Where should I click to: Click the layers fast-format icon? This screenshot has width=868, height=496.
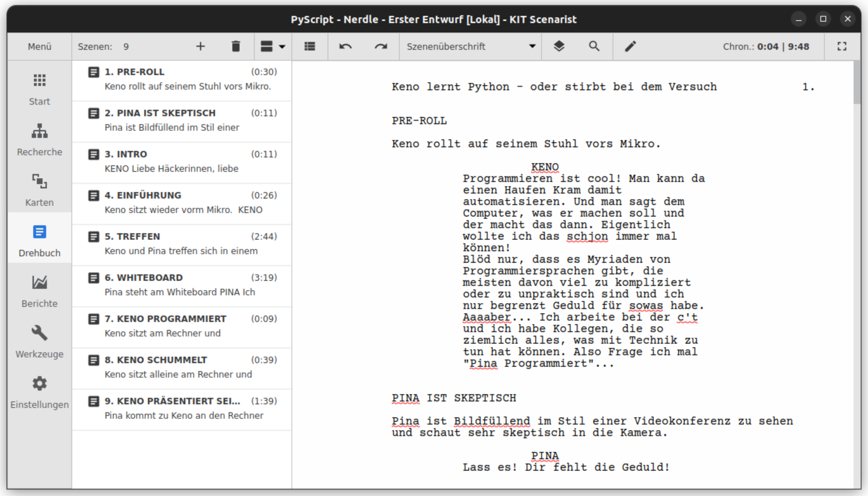click(559, 47)
